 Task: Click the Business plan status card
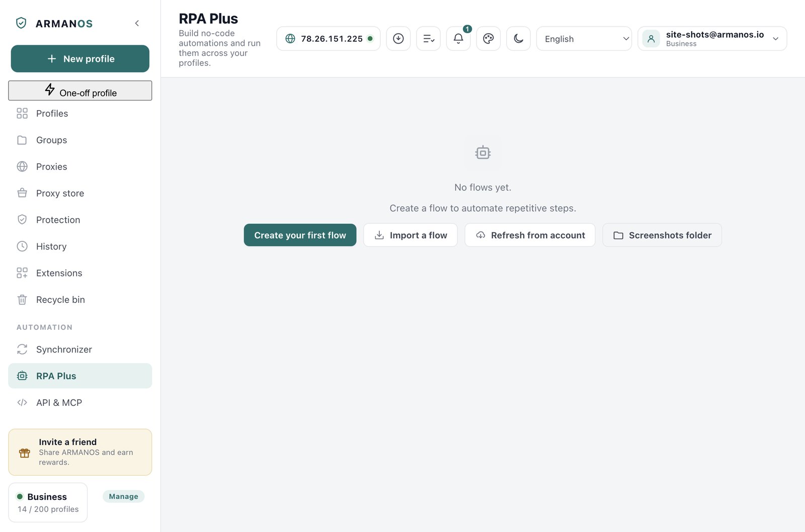pos(48,503)
